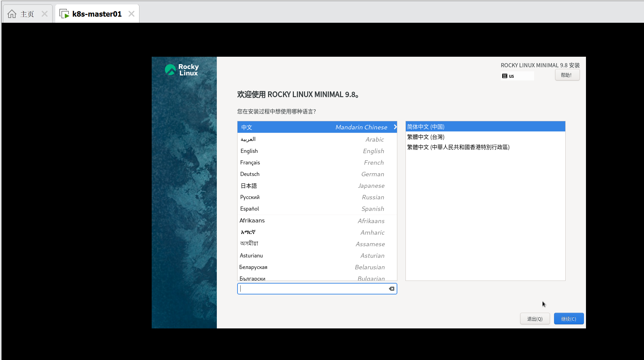Click the home icon in the 主页 tab

[12, 14]
